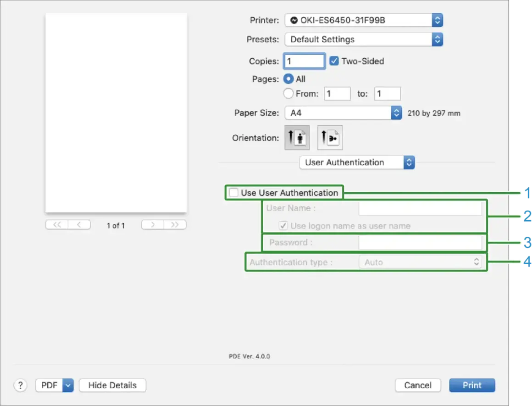
Task: Select portrait orientation icon
Action: (x=297, y=138)
